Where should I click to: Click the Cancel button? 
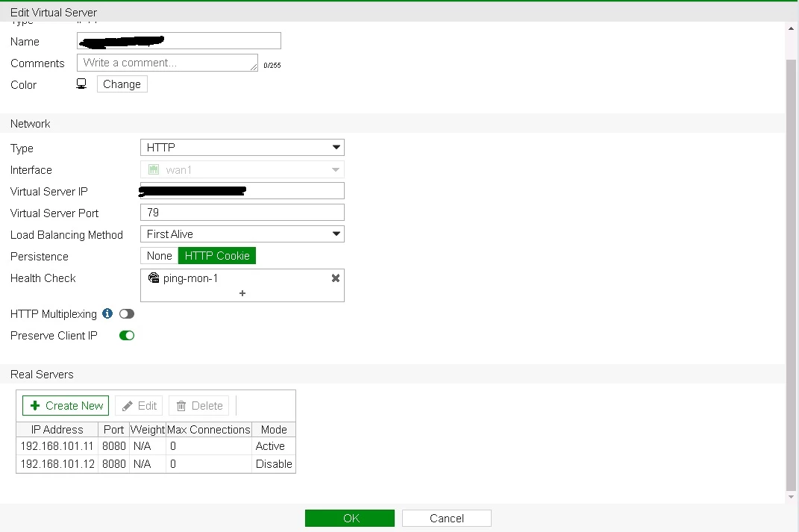(x=446, y=519)
